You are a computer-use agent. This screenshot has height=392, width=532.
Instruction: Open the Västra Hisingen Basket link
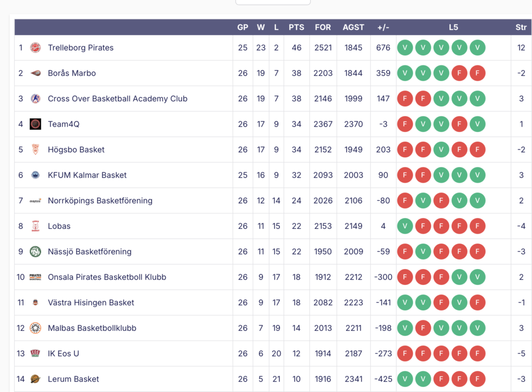(91, 303)
